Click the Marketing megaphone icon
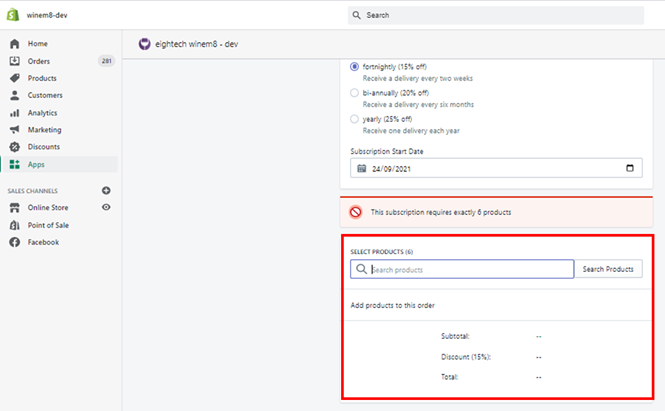 14,129
